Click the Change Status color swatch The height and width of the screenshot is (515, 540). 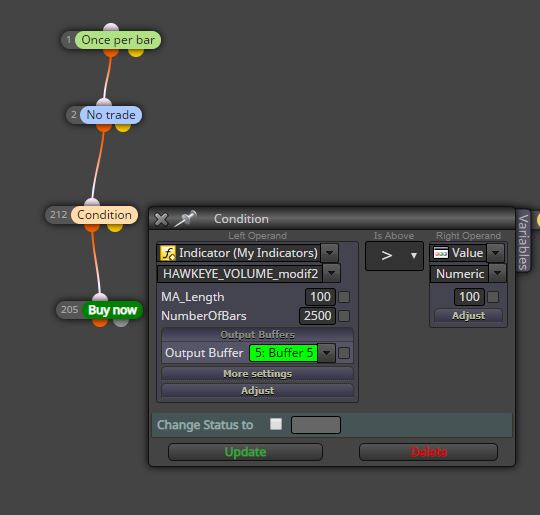pos(316,425)
